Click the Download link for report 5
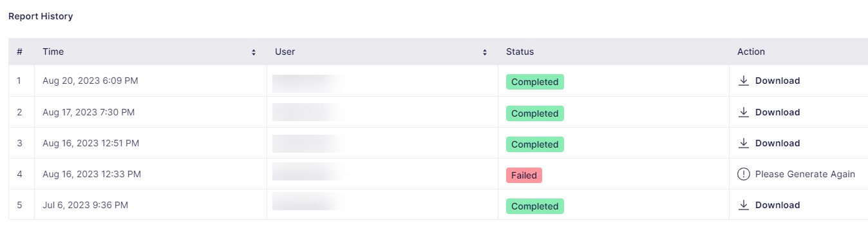The width and height of the screenshot is (868, 232). pos(777,205)
